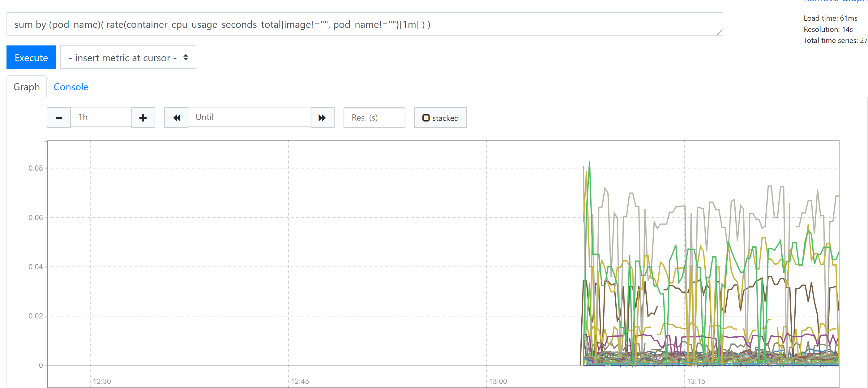Click the plus icon to increase time range
Image resolution: width=868 pixels, height=388 pixels.
143,117
